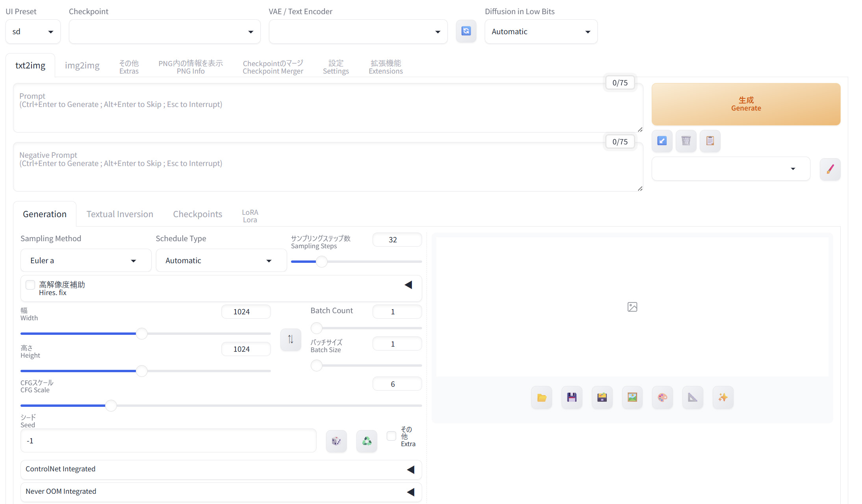Open the Schedule Type dropdown

click(x=221, y=260)
